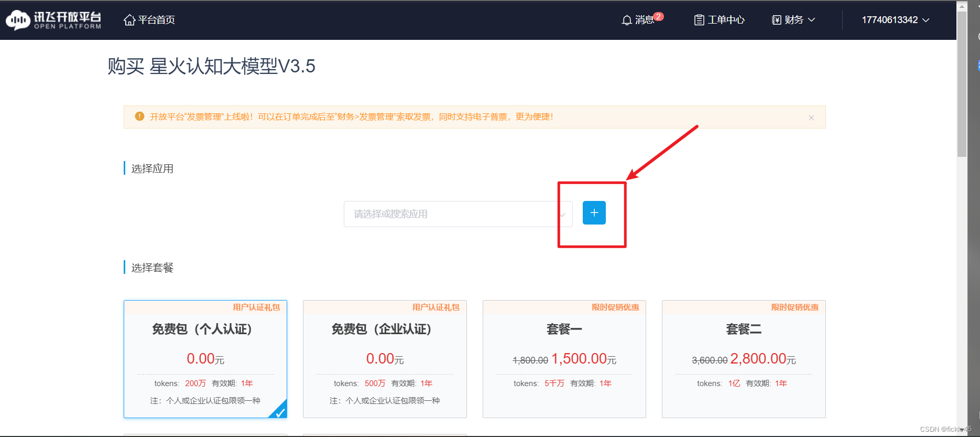This screenshot has height=437, width=980.
Task: Click the red message badge 2
Action: (x=659, y=16)
